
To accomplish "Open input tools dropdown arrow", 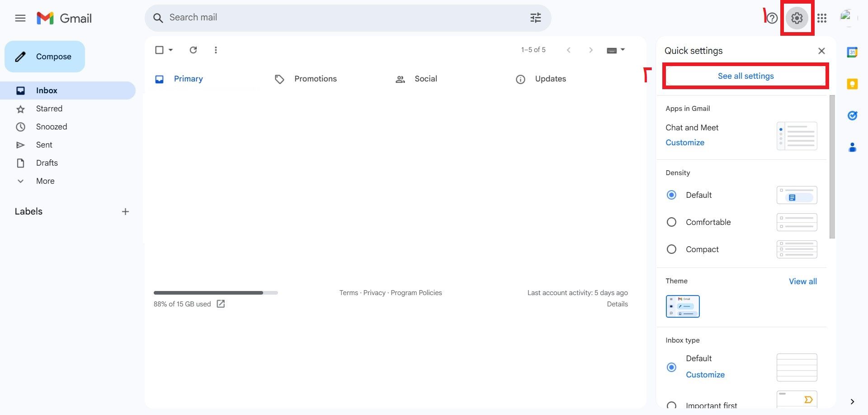I will coord(623,50).
